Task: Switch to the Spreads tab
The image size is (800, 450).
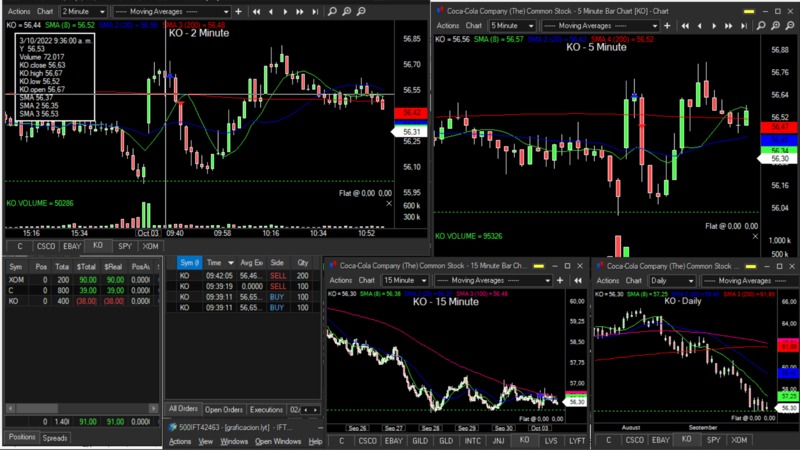Action: tap(55, 438)
